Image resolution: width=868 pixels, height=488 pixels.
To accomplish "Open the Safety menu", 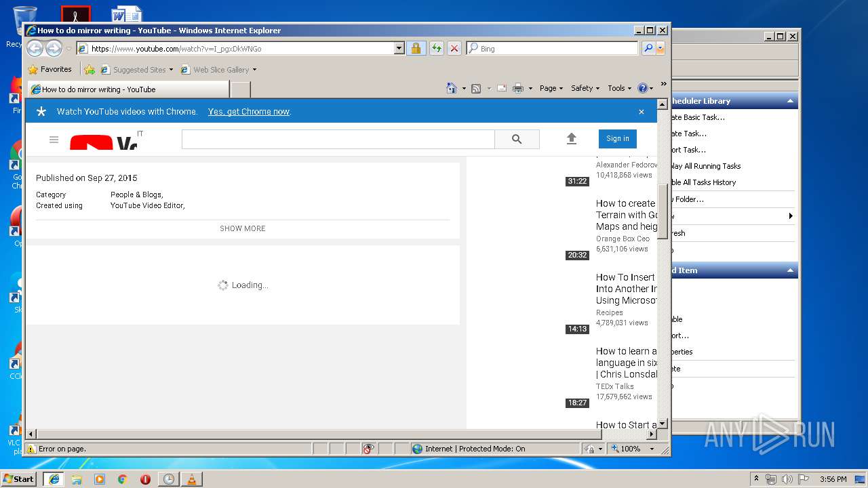I will (x=585, y=88).
